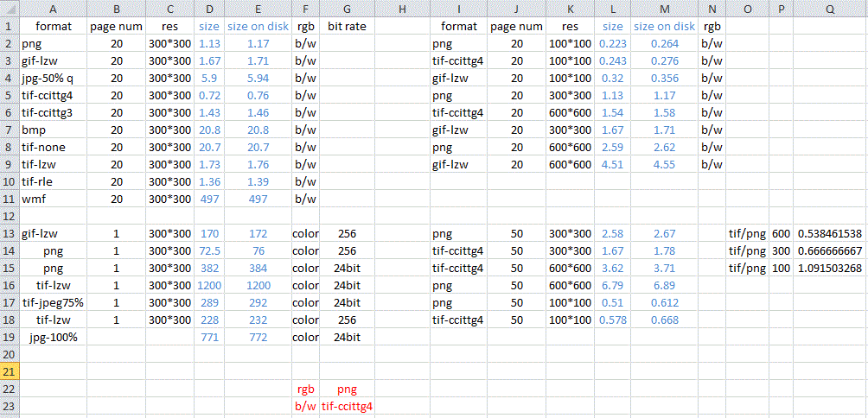Select the 'tif-rle' format cell

pos(53,181)
